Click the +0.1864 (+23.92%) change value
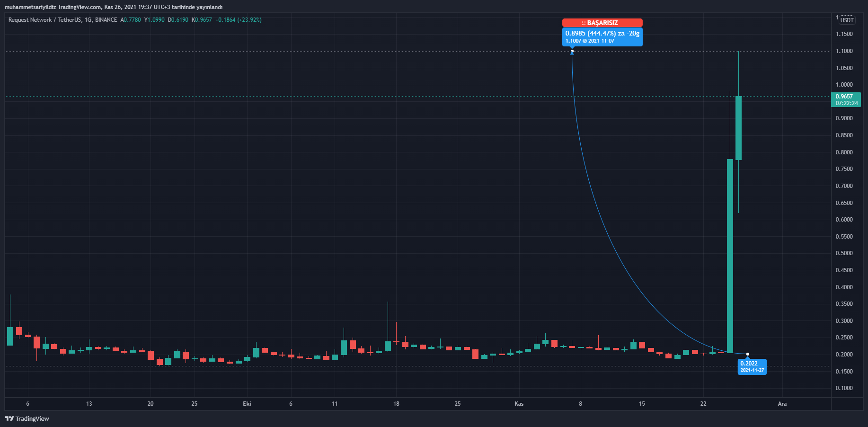Viewport: 868px width, 427px height. pos(238,20)
